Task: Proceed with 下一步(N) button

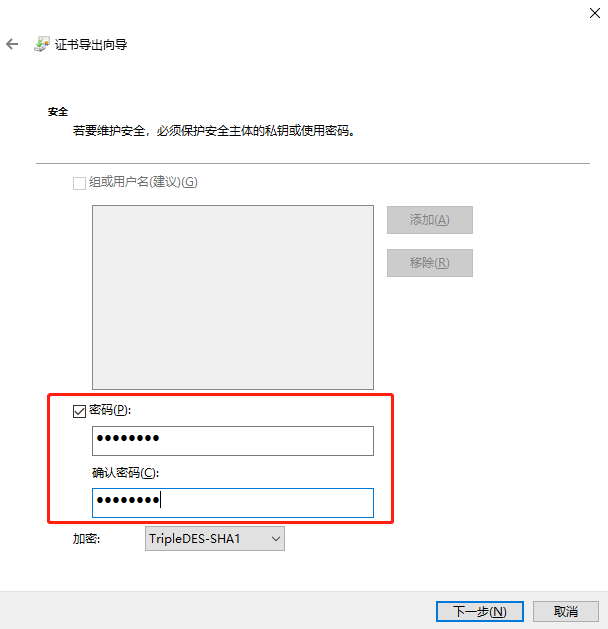Action: point(480,612)
